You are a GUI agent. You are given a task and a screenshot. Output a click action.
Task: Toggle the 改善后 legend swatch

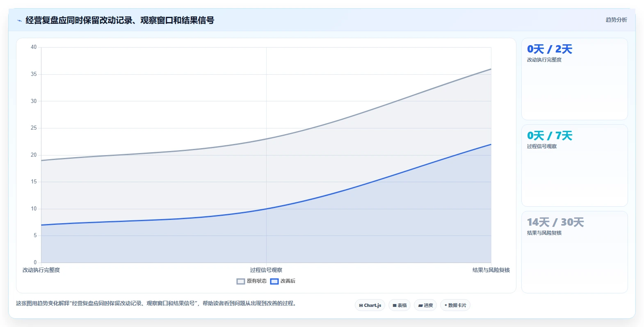tap(274, 281)
